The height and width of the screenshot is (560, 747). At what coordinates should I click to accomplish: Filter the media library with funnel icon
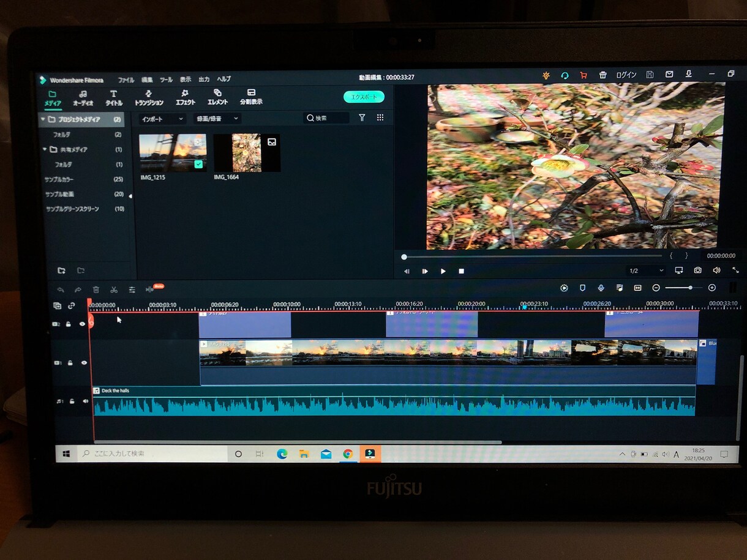click(x=362, y=118)
